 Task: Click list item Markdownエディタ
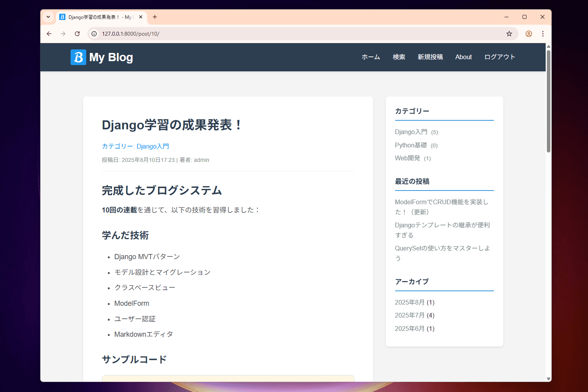point(143,334)
